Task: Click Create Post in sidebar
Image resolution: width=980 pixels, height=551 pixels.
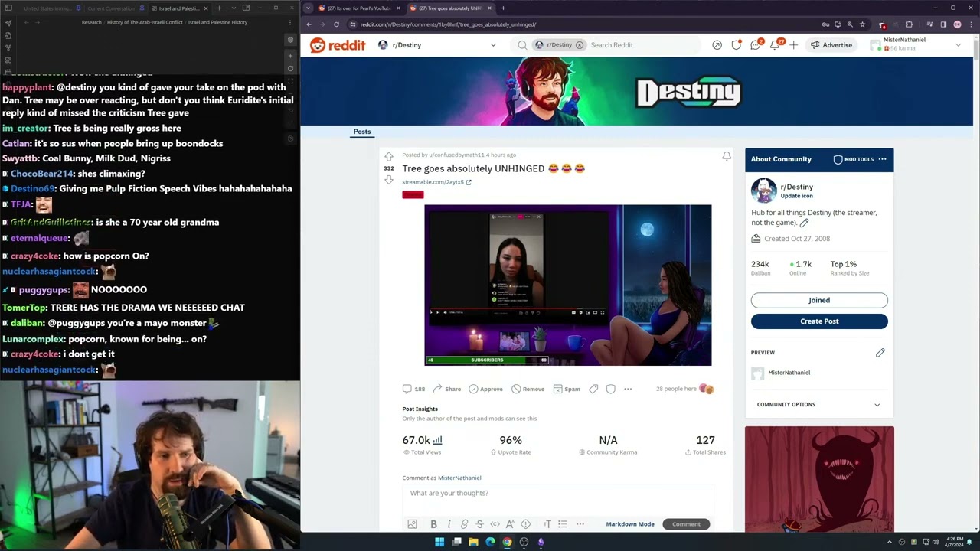Action: 819,321
